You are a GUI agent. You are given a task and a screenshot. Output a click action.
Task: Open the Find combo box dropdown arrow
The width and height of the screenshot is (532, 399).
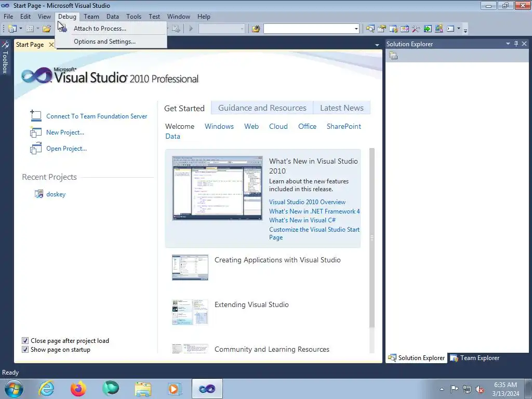coord(356,29)
